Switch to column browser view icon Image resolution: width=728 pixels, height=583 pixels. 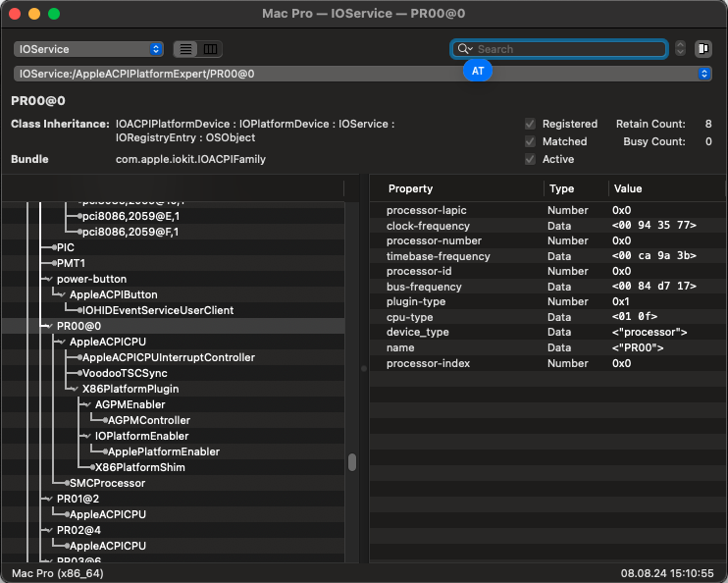pyautogui.click(x=210, y=49)
